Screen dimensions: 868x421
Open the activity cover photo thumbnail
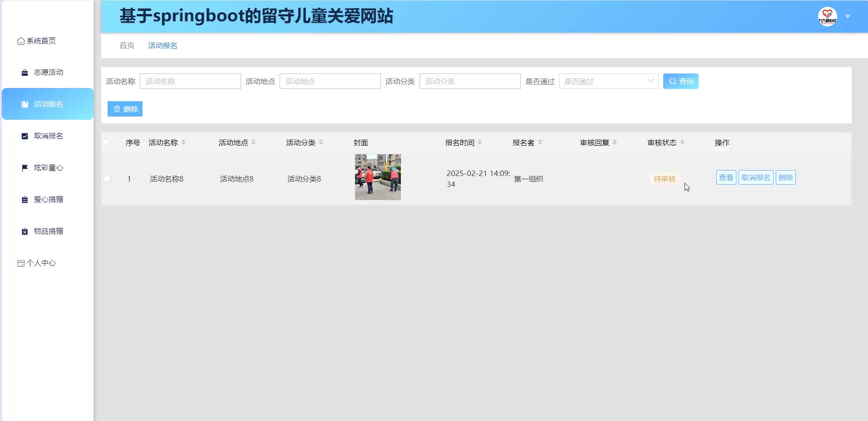378,177
